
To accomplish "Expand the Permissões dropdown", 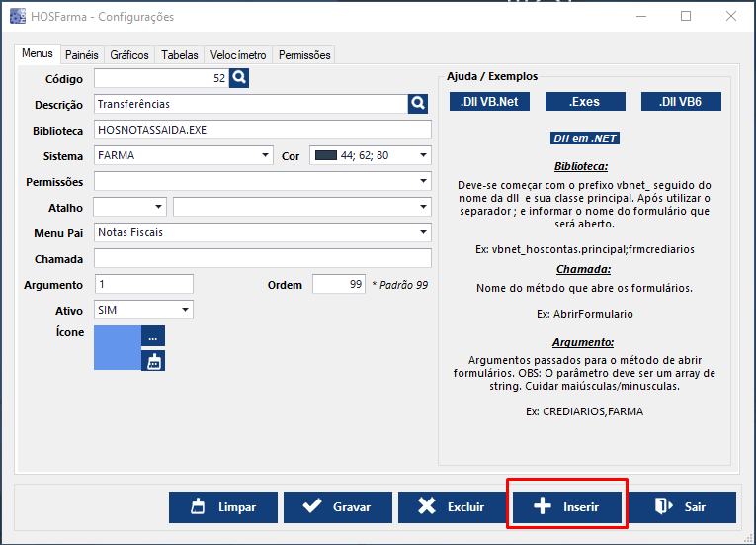I will [262, 181].
